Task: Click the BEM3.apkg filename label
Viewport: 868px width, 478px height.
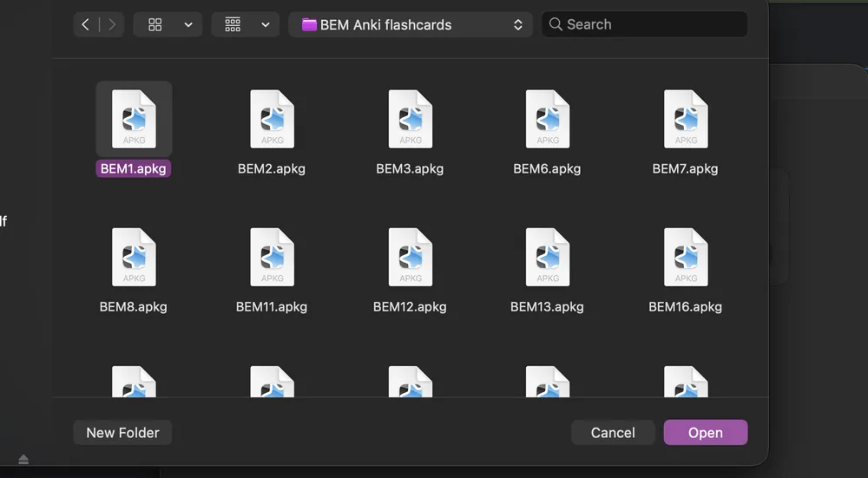Action: 410,169
